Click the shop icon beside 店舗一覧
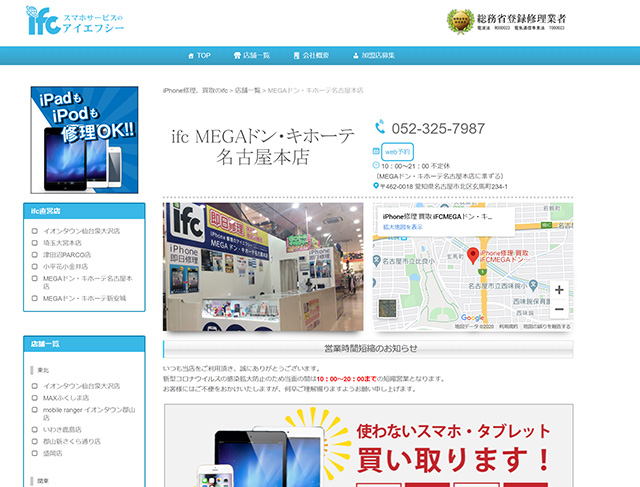Screen dimensions: 640x487 coord(237,56)
